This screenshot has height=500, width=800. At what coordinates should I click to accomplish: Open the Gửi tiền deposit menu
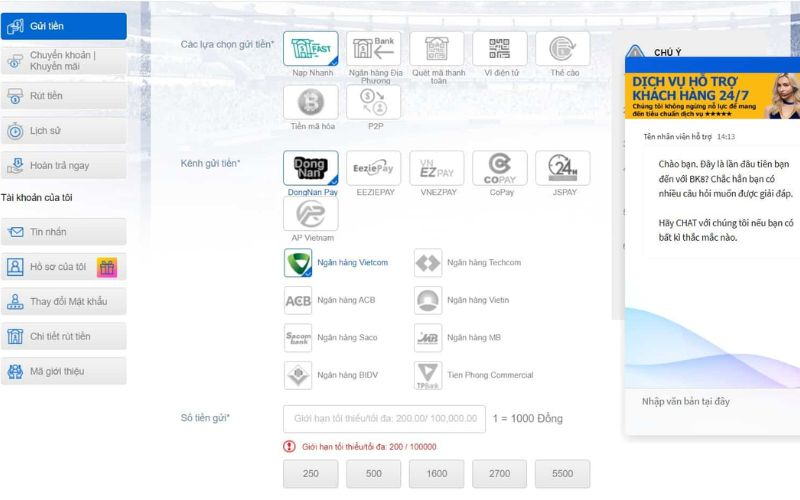point(64,27)
